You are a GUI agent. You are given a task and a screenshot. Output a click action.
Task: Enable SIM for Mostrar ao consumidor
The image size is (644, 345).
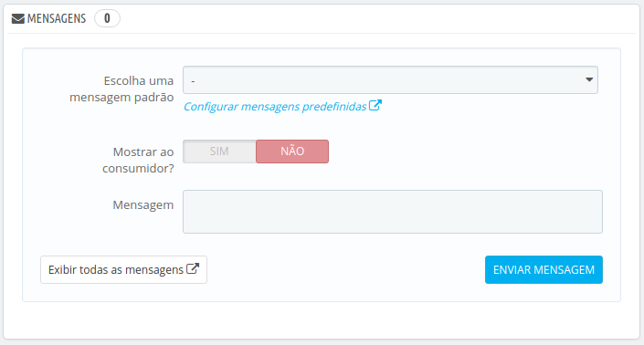[219, 152]
